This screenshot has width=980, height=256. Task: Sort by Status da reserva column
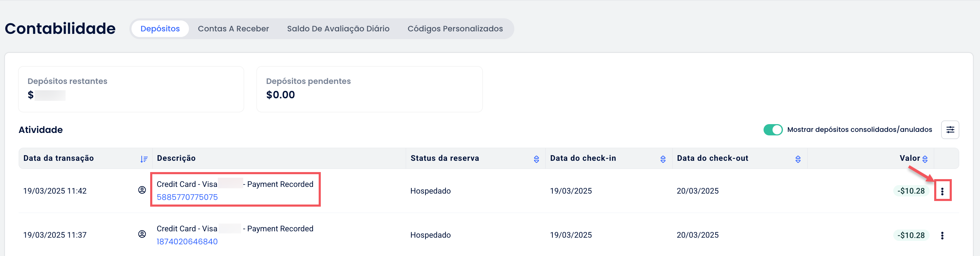tap(536, 159)
